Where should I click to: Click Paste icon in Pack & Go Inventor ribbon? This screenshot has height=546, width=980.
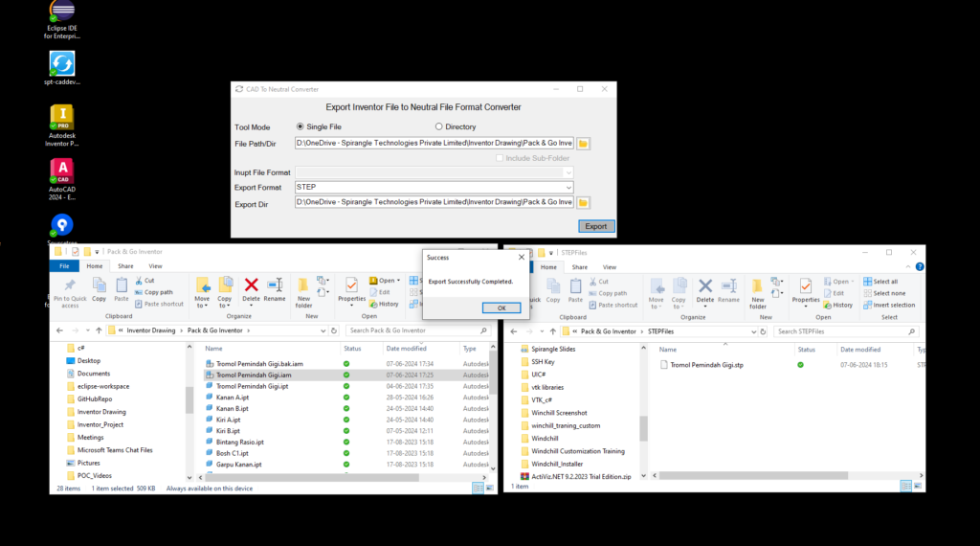click(122, 290)
